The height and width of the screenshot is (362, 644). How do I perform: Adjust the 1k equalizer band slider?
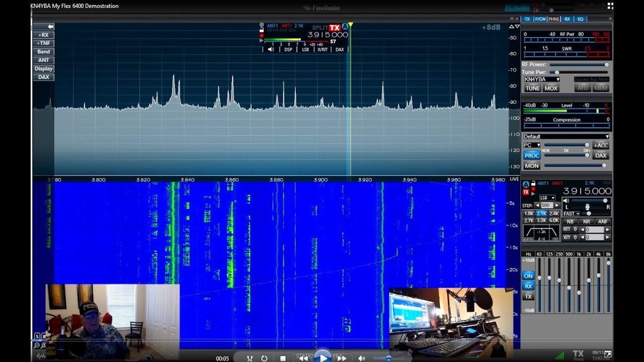(579, 285)
